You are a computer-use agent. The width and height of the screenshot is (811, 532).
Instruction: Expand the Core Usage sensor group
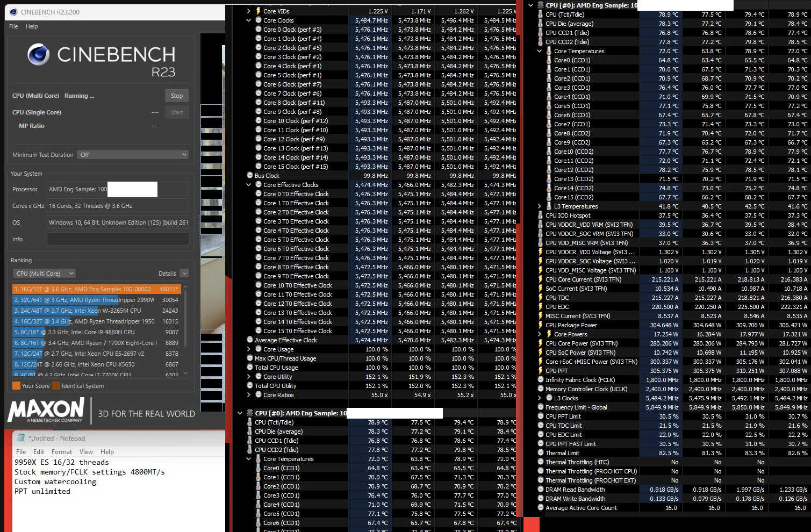pos(248,349)
